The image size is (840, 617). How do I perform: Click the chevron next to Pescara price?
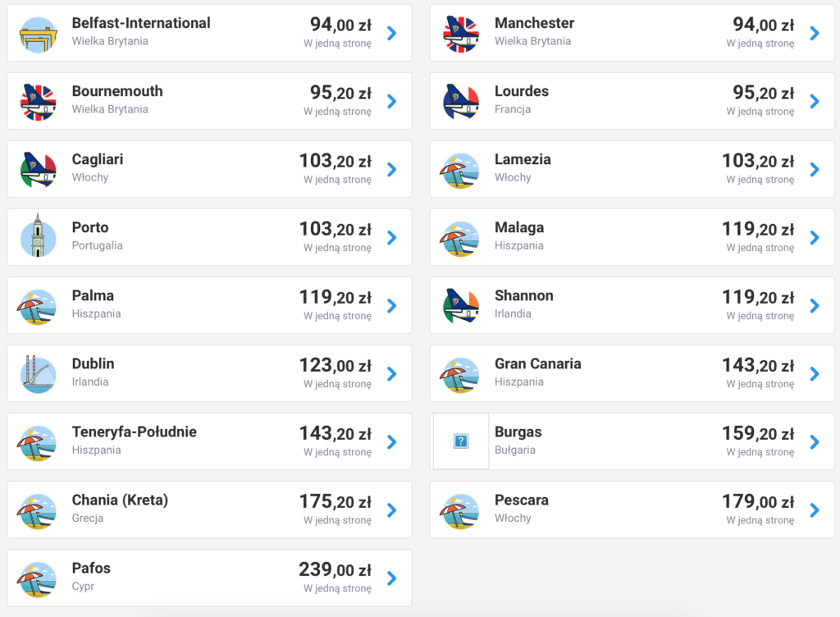[815, 510]
